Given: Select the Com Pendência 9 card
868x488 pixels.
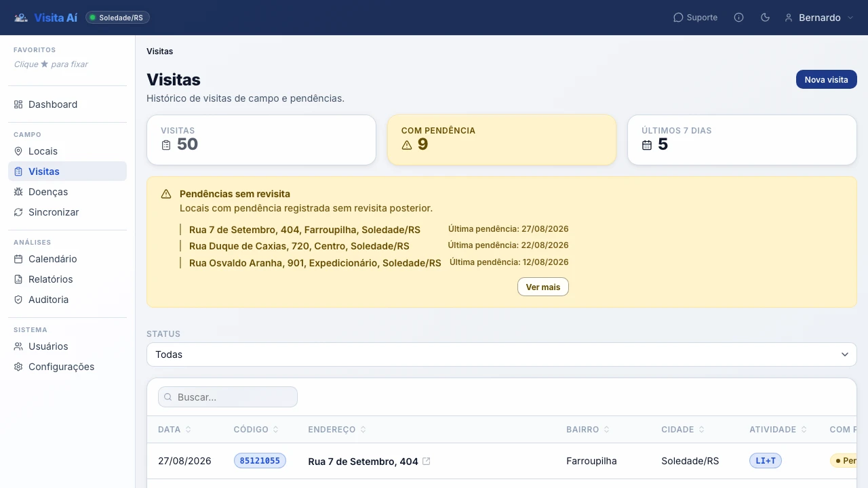Looking at the screenshot, I should (502, 140).
